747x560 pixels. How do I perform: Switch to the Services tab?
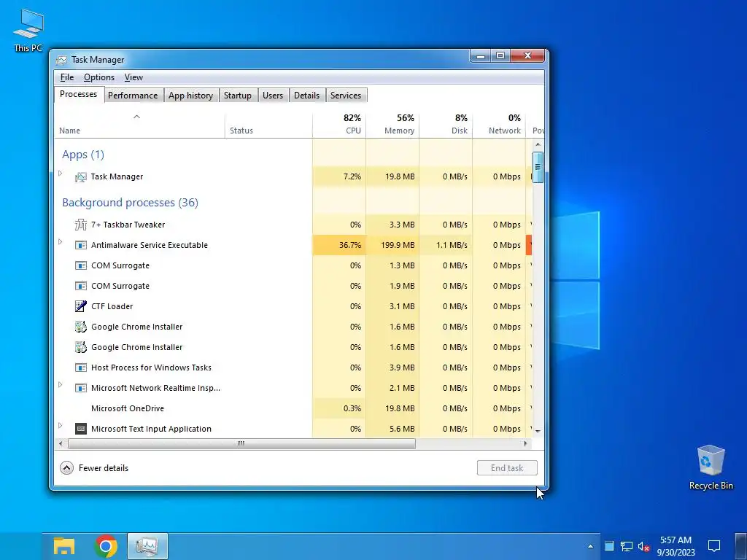click(345, 96)
